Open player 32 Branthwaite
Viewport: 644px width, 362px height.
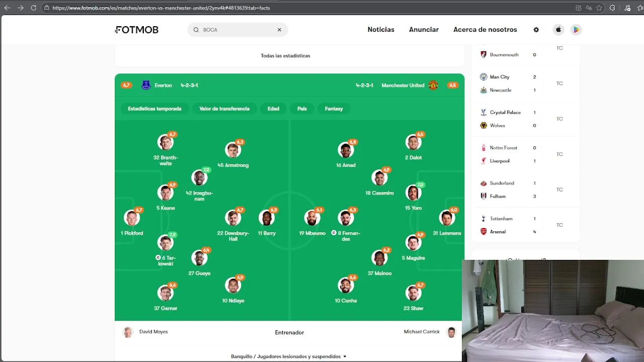click(166, 150)
